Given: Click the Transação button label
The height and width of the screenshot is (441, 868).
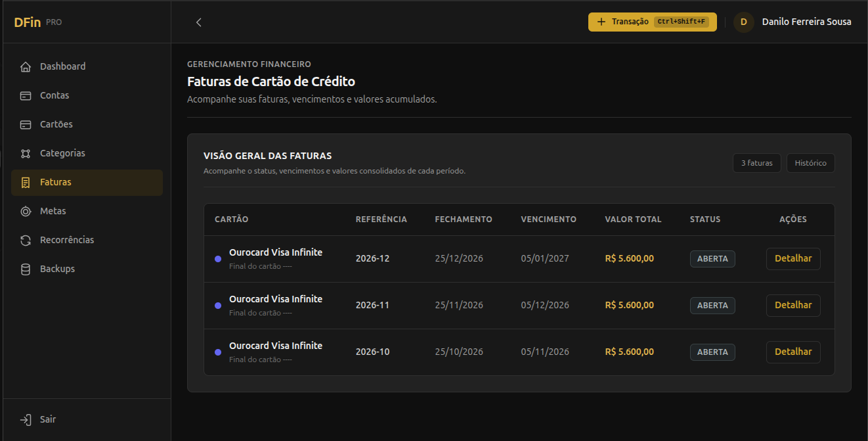Looking at the screenshot, I should (630, 22).
